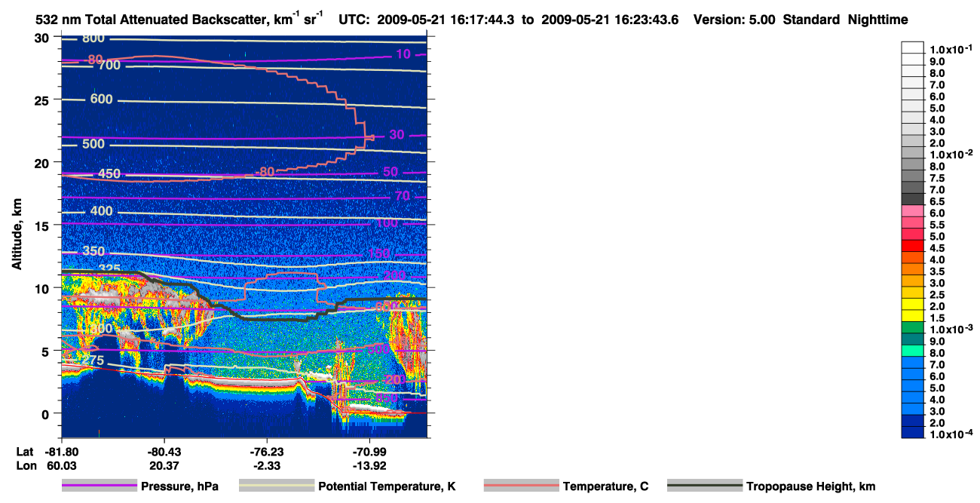Click the '600' potential temperature contour label
This screenshot has height=503, width=980.
101,99
